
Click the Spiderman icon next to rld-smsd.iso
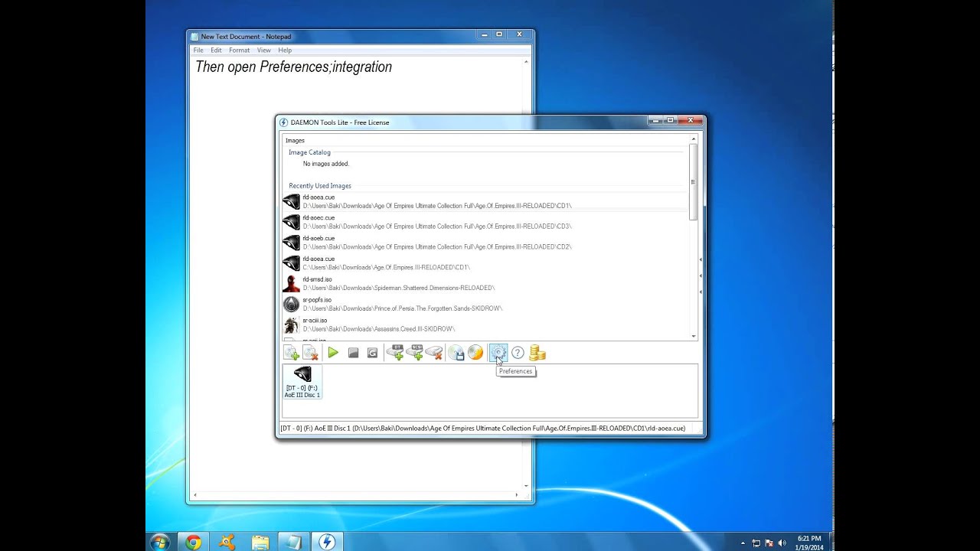(x=291, y=284)
